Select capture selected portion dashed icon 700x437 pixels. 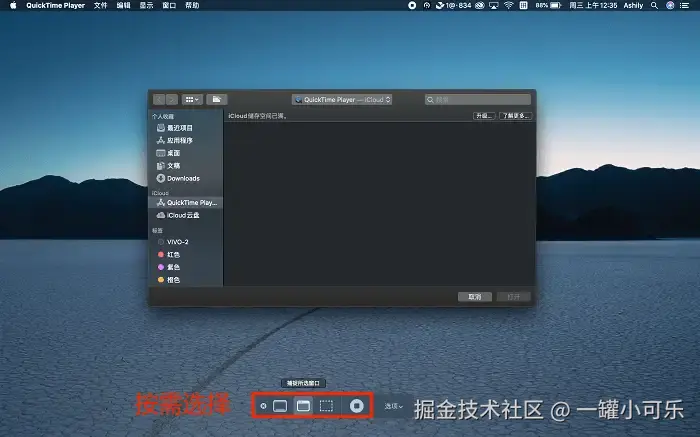[326, 406]
